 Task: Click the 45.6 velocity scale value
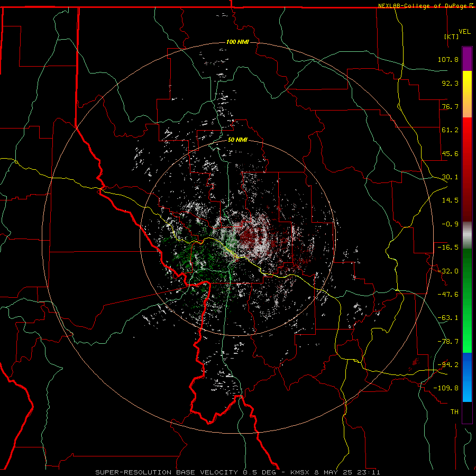[x=450, y=153]
